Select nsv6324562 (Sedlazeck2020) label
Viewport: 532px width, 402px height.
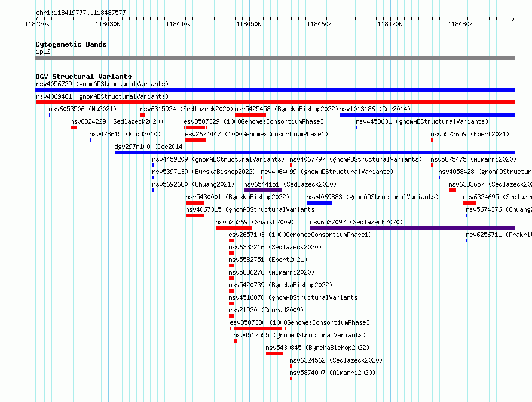coord(336,360)
